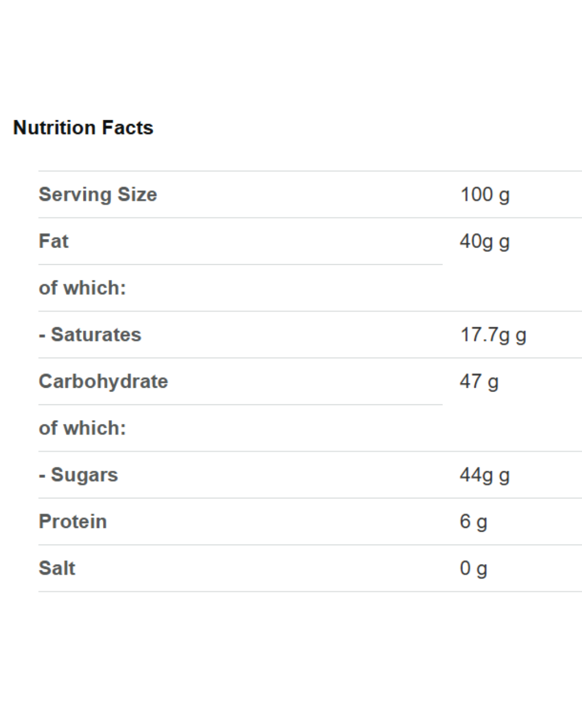This screenshot has width=582, height=728.
Task: Click the 17.7g g saturates value
Action: click(x=493, y=335)
